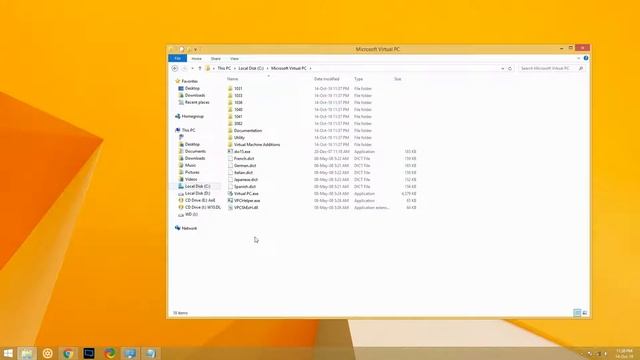The width and height of the screenshot is (640, 360).
Task: Launch Firefox from the taskbar
Action: click(x=109, y=353)
